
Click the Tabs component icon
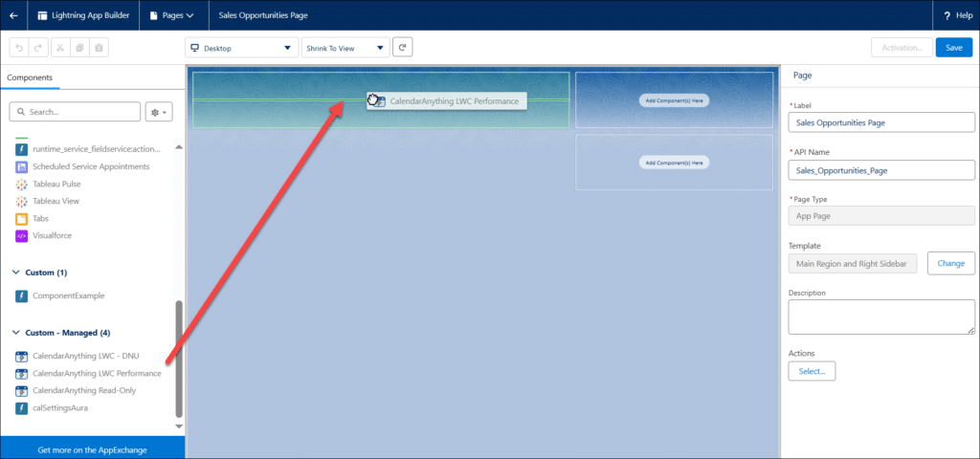tap(21, 219)
